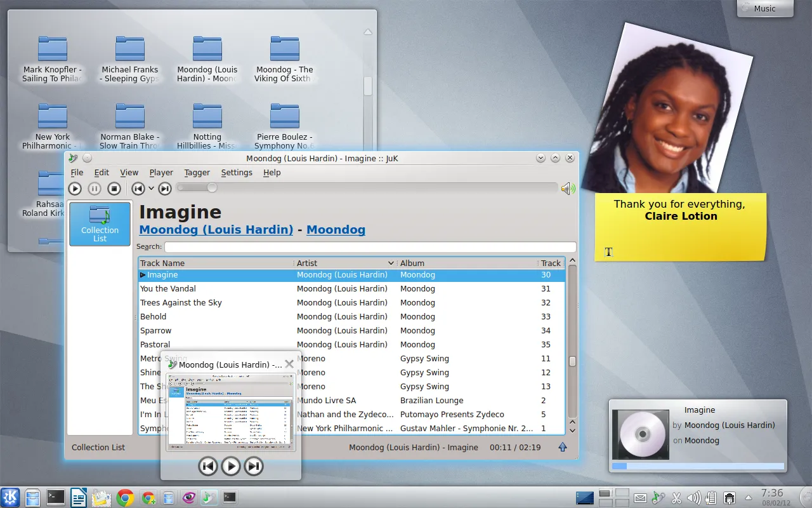Open the Player menu
Viewport: 812px width, 508px height.
coord(161,173)
